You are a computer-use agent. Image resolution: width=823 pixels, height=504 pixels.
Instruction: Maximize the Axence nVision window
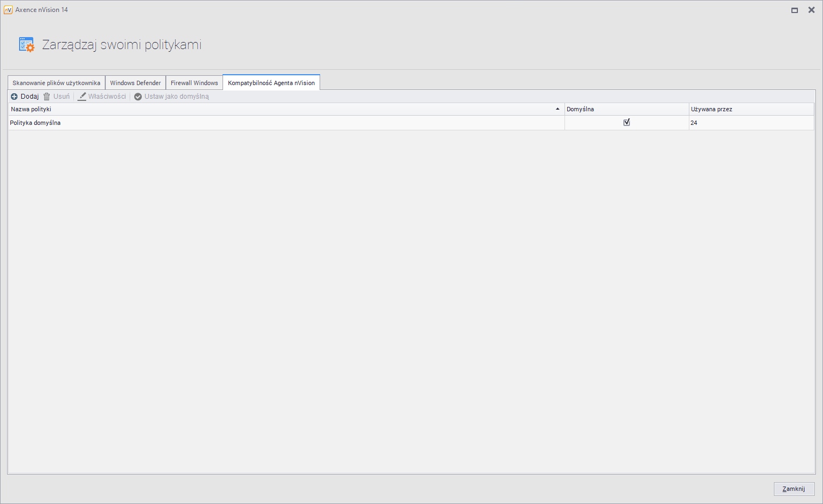click(795, 10)
